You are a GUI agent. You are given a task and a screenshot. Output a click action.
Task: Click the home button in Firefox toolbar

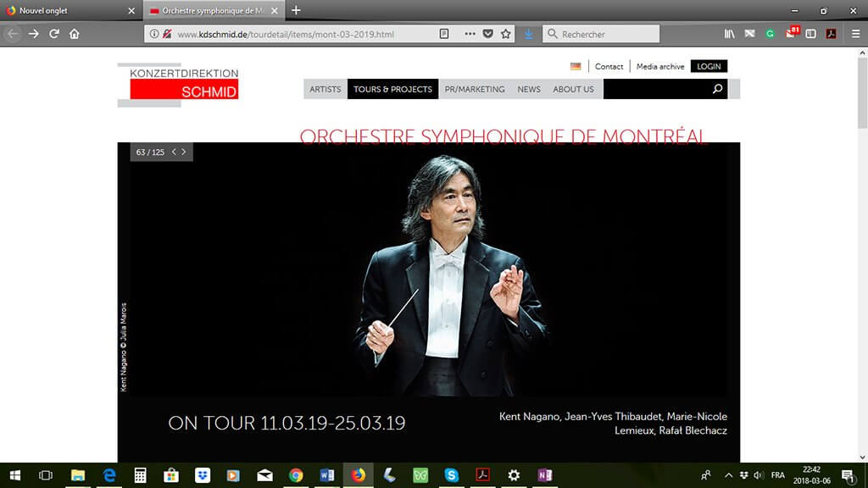coord(75,34)
